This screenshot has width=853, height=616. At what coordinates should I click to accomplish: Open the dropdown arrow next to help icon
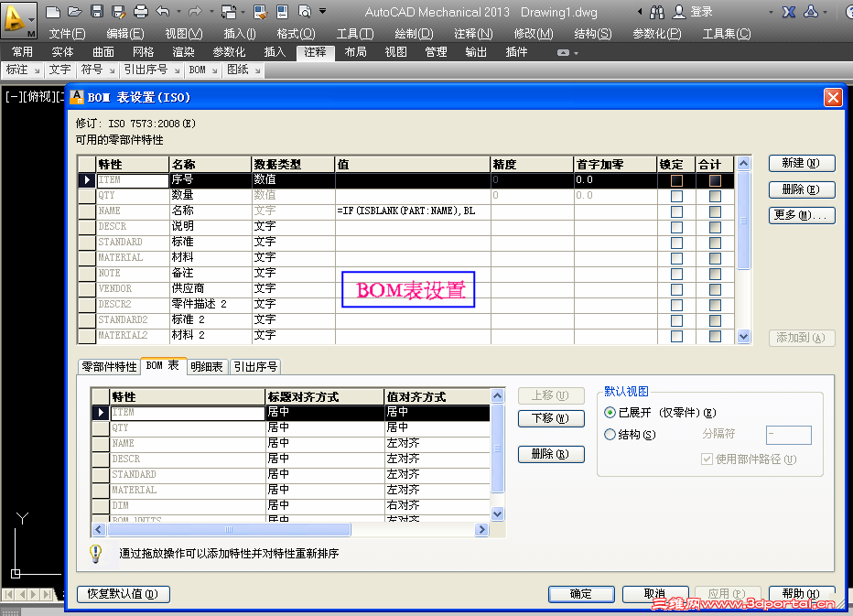pos(826,11)
